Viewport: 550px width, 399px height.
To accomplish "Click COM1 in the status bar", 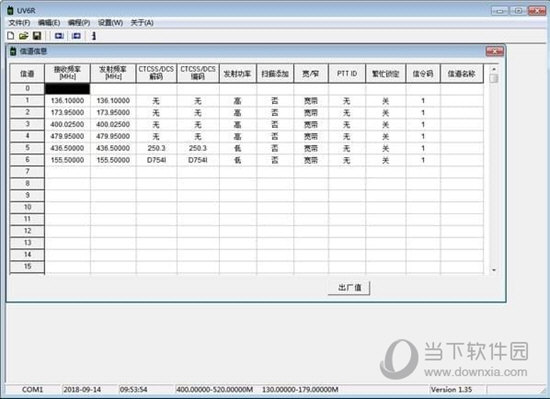I will pyautogui.click(x=32, y=390).
